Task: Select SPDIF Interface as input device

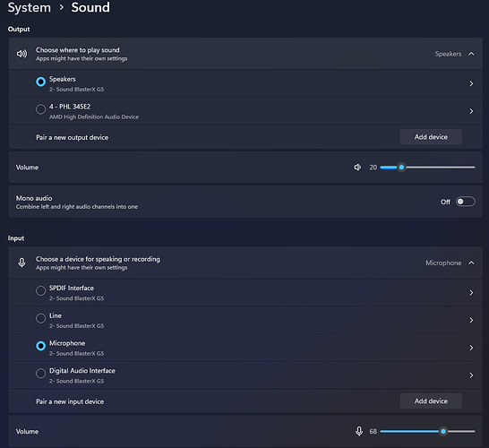Action: (40, 291)
